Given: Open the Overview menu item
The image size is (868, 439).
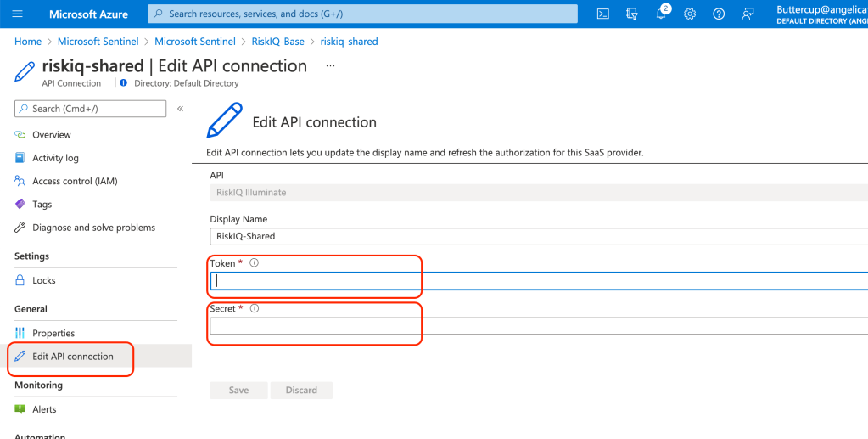Looking at the screenshot, I should (51, 135).
